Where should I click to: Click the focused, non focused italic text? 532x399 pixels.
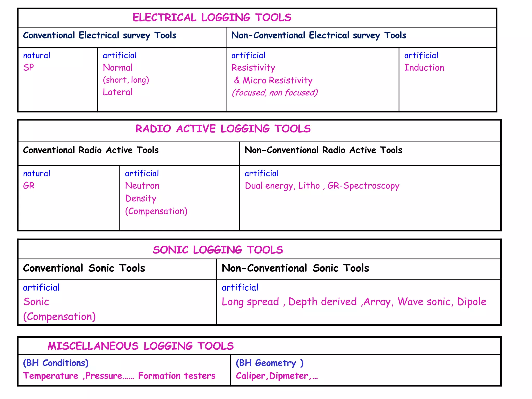(x=275, y=93)
